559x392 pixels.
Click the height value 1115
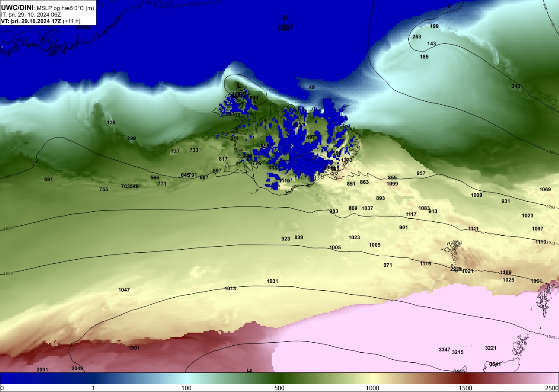(425, 264)
